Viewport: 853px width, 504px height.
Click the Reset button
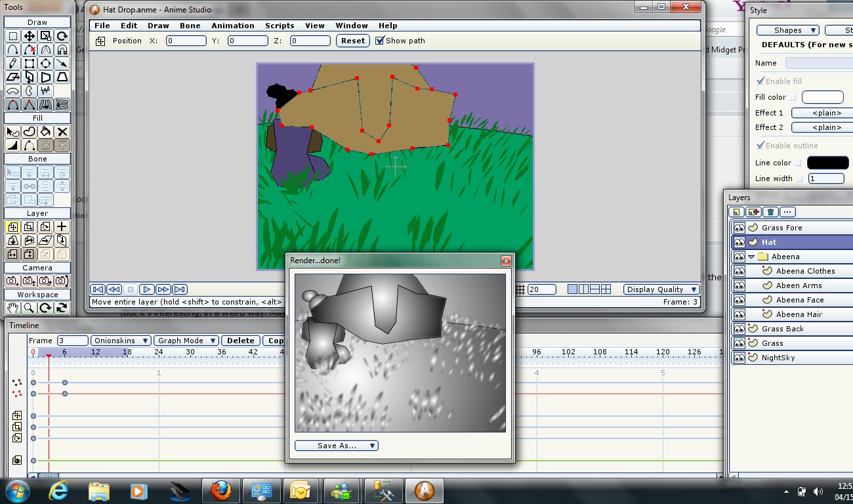353,41
